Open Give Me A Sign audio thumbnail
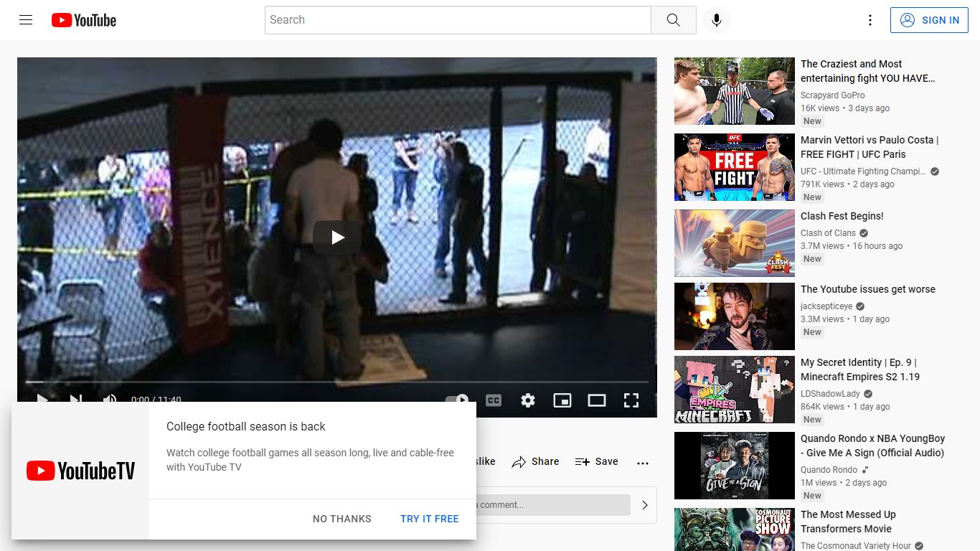This screenshot has width=980, height=551. [735, 466]
